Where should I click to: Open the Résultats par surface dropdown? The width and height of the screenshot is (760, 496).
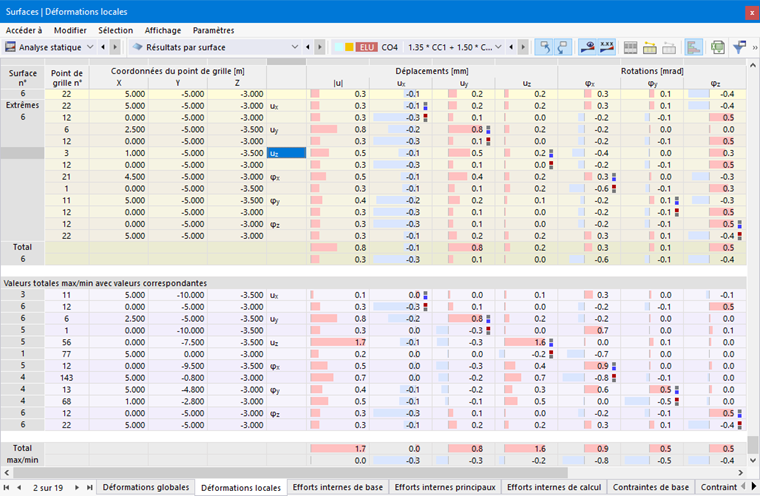(x=295, y=47)
